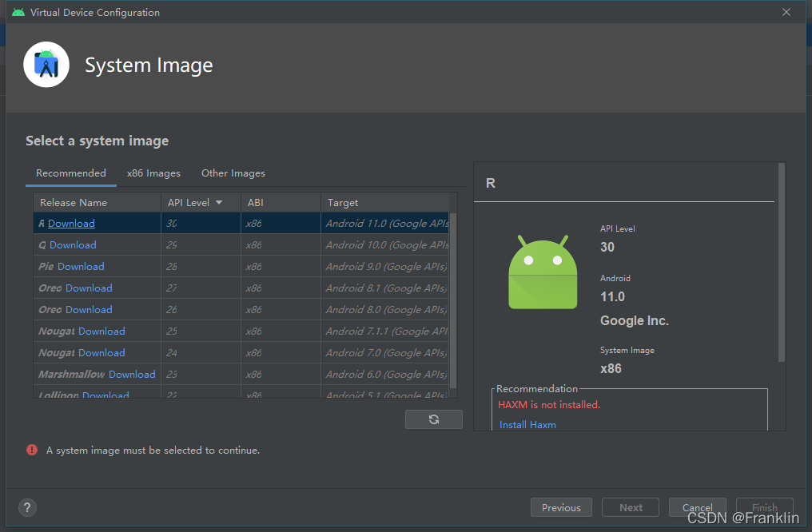Click the Previous button
Viewport: 812px width, 532px height.
pyautogui.click(x=561, y=508)
